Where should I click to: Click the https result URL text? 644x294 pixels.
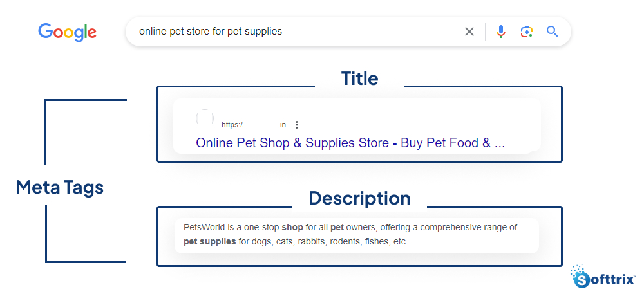(x=232, y=125)
